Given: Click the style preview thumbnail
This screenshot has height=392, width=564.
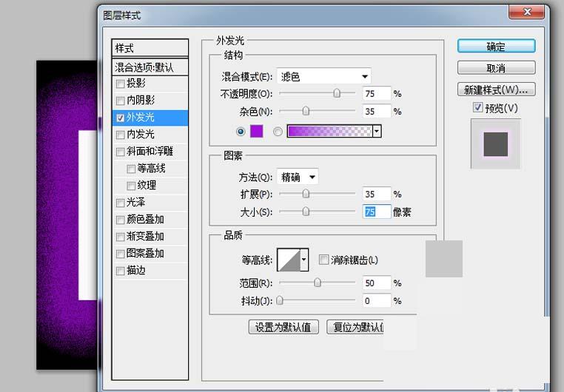Looking at the screenshot, I should click(x=495, y=143).
